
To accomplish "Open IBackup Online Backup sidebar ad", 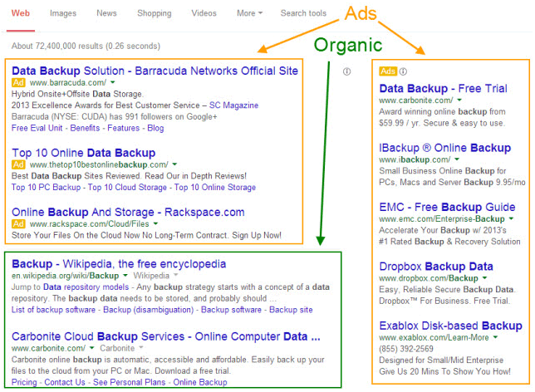I will 445,148.
